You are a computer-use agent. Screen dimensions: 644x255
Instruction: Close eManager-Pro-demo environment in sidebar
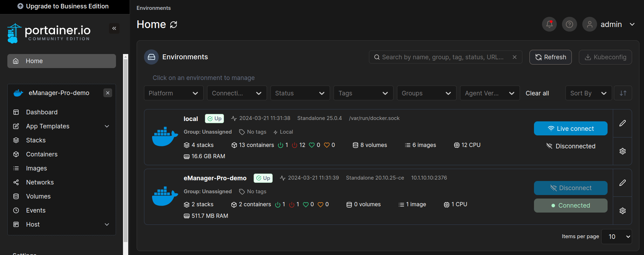pos(108,93)
